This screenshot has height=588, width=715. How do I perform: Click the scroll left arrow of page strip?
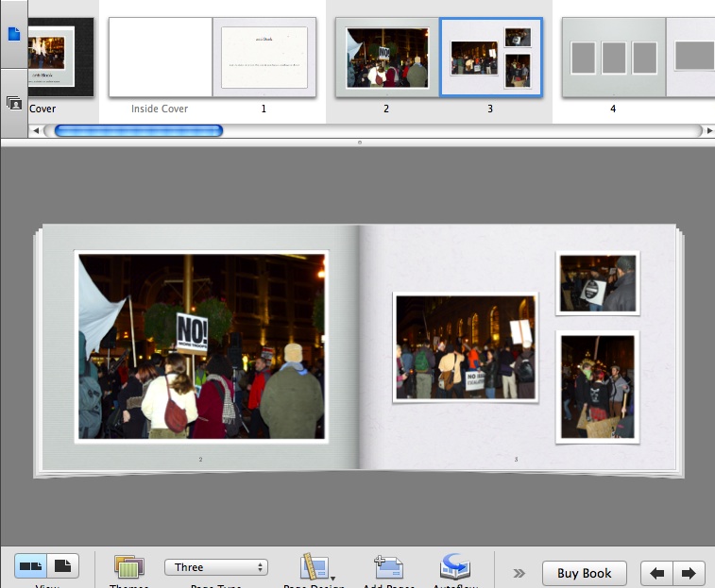tap(36, 131)
